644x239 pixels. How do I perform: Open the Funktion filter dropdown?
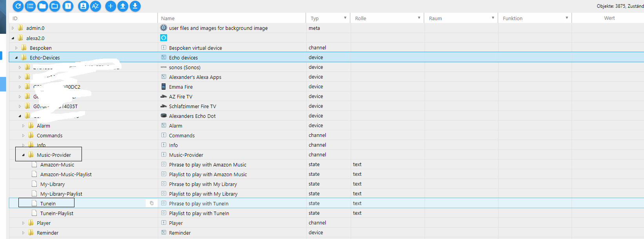[x=566, y=18]
